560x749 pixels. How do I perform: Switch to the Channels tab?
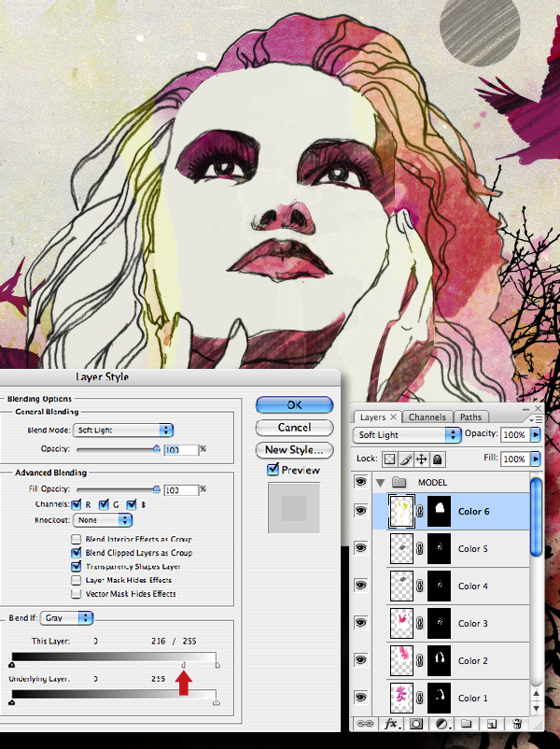pos(427,417)
